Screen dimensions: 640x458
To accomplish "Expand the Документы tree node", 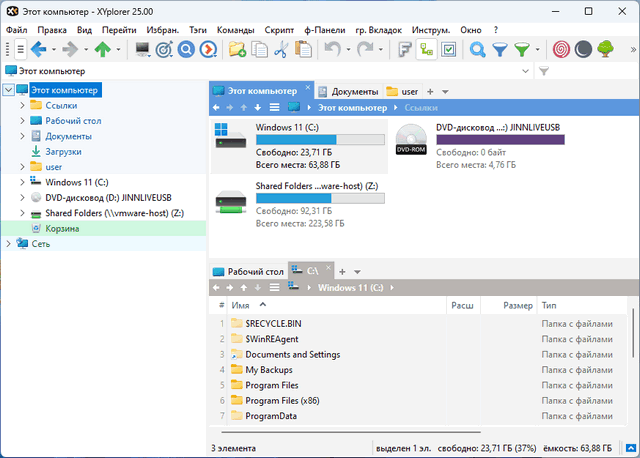I will point(22,136).
